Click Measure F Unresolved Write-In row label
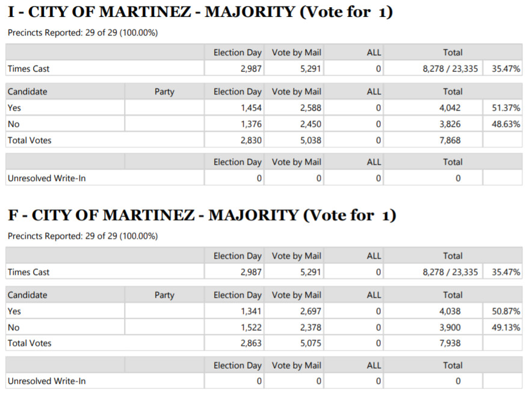Screen dimensions: 532x395 46,381
